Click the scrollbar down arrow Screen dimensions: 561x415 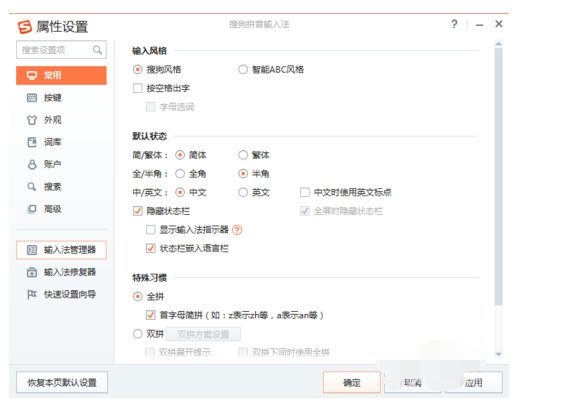tap(498, 355)
